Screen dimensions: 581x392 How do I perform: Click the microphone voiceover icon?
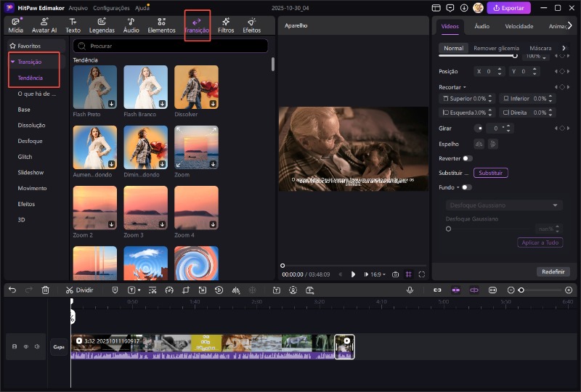(x=410, y=290)
